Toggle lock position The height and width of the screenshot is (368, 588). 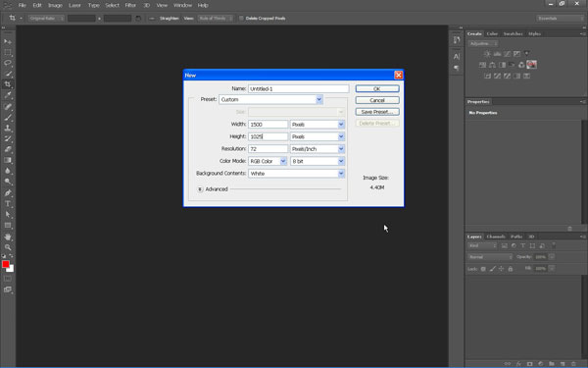point(502,269)
